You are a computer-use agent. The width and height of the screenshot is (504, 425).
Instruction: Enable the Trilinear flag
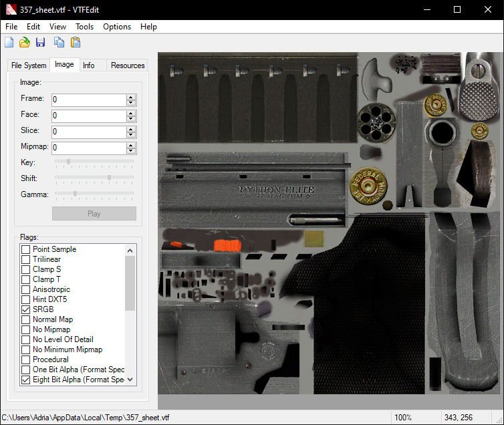coord(25,259)
